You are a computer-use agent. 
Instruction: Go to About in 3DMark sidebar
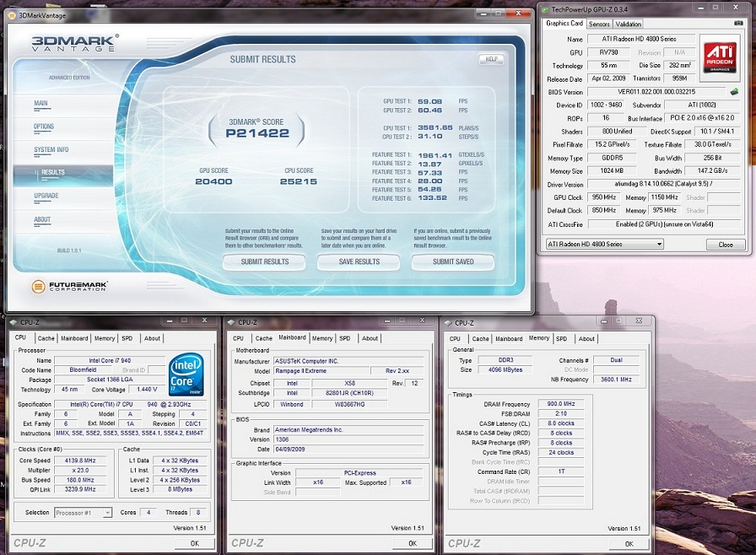tap(42, 219)
